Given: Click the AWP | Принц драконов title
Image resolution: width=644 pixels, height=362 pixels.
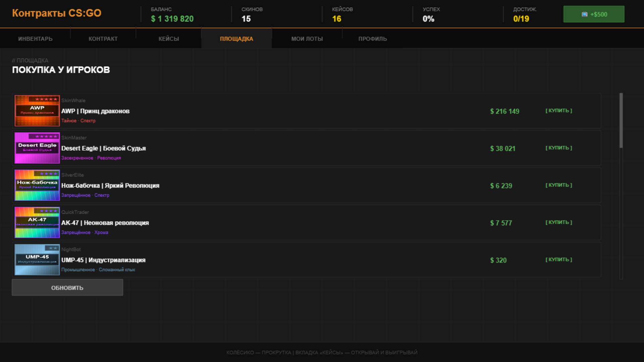Looking at the screenshot, I should click(95, 111).
